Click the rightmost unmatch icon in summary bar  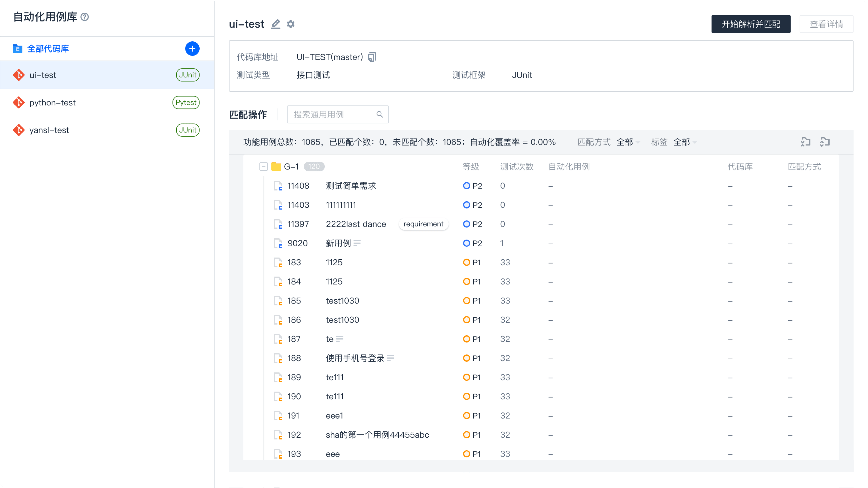[x=825, y=142]
